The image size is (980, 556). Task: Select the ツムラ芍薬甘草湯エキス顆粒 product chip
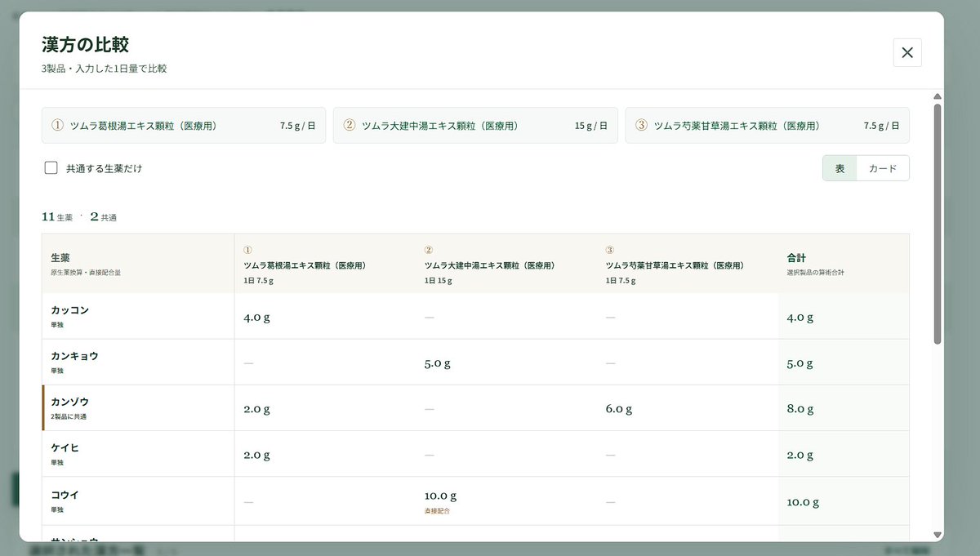point(767,126)
